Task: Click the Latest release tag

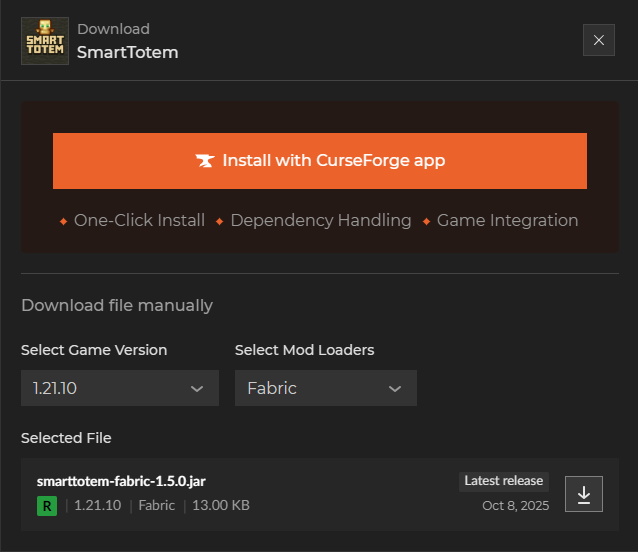Action: click(x=504, y=481)
